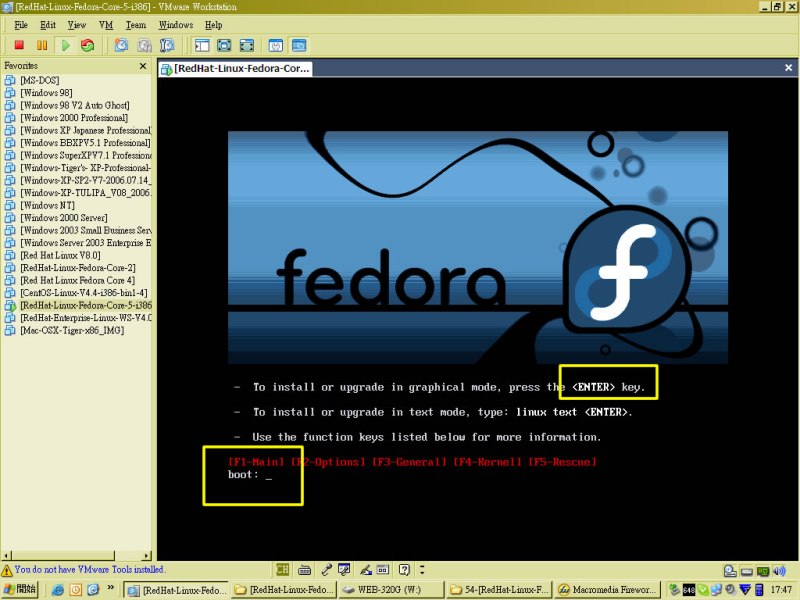
Task: Open the View menu
Action: point(77,25)
